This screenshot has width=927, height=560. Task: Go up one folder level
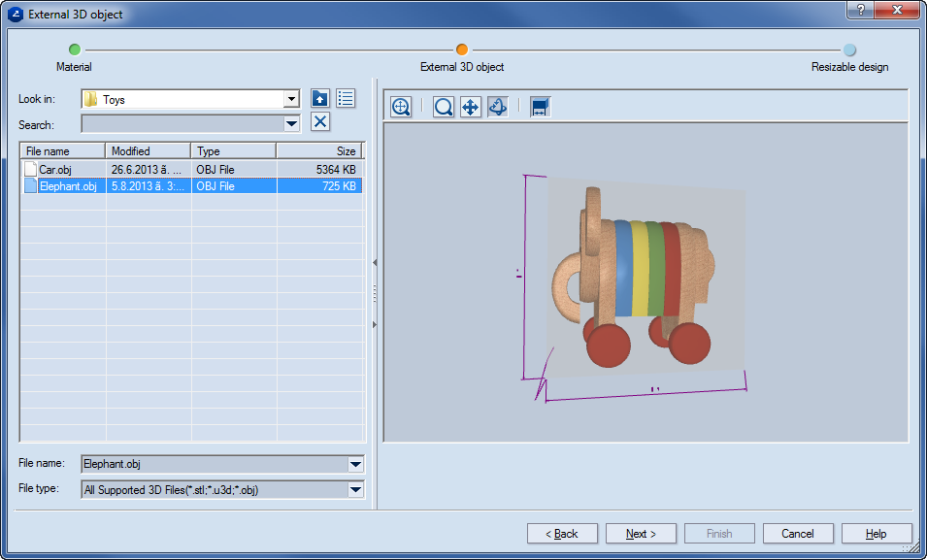(320, 98)
